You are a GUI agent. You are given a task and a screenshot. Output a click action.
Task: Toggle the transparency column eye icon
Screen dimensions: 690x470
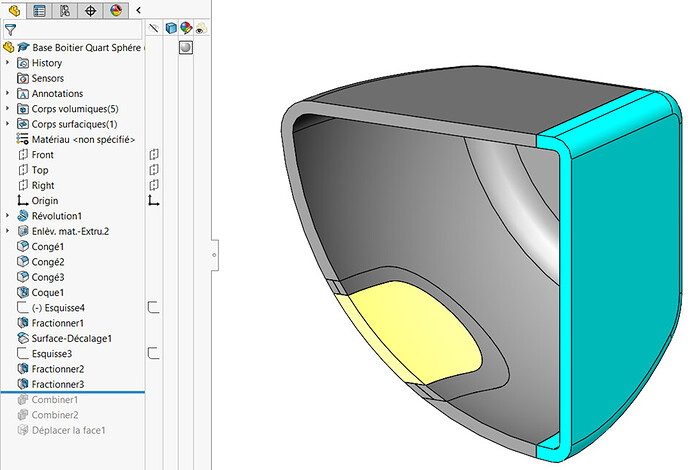[200, 30]
